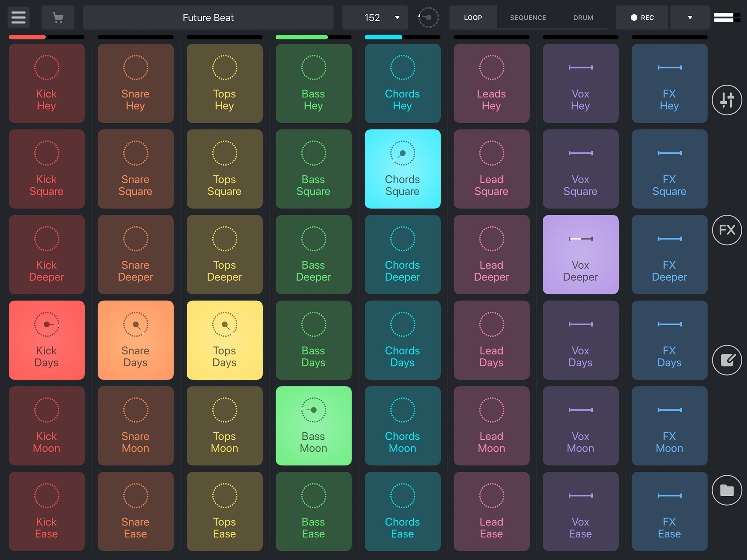Image resolution: width=747 pixels, height=560 pixels.
Task: Click the Future Beat project name field
Action: click(208, 17)
